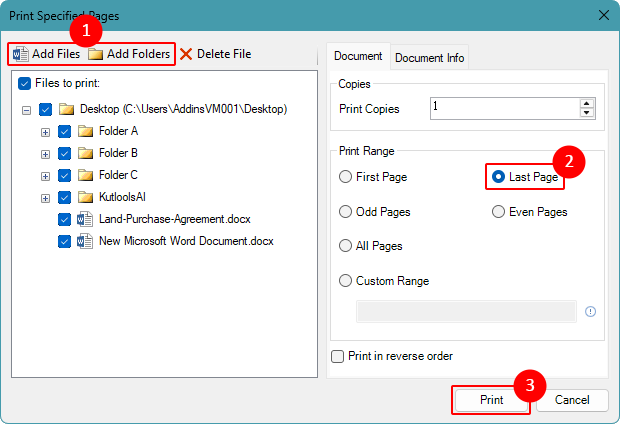Uncheck the Folder A checkbox

click(x=64, y=131)
